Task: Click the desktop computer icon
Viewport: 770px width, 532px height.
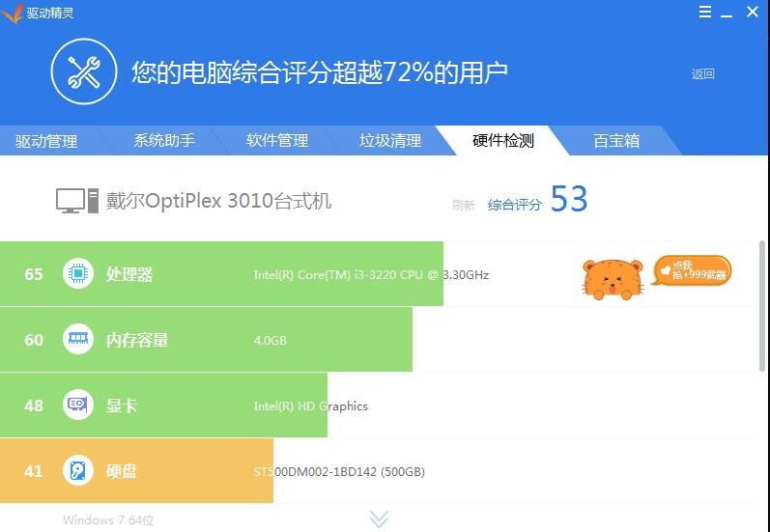Action: (x=77, y=201)
